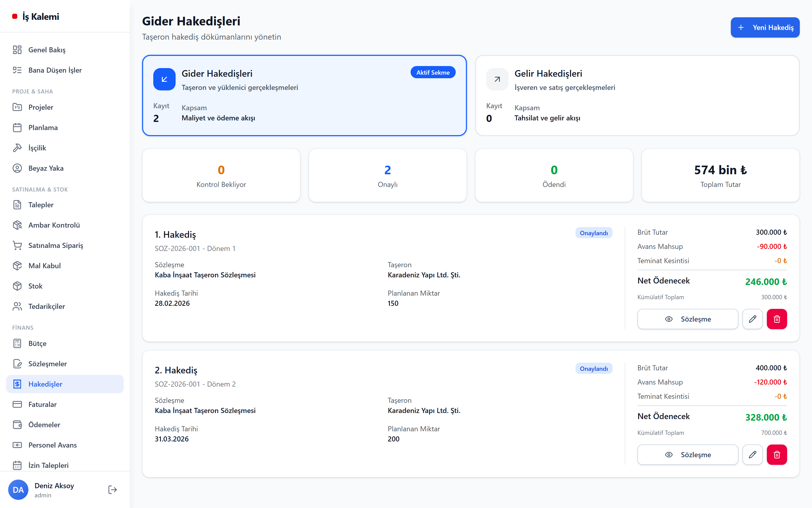Edit 2. Hakediş with the pencil icon
The height and width of the screenshot is (508, 812).
click(x=752, y=455)
